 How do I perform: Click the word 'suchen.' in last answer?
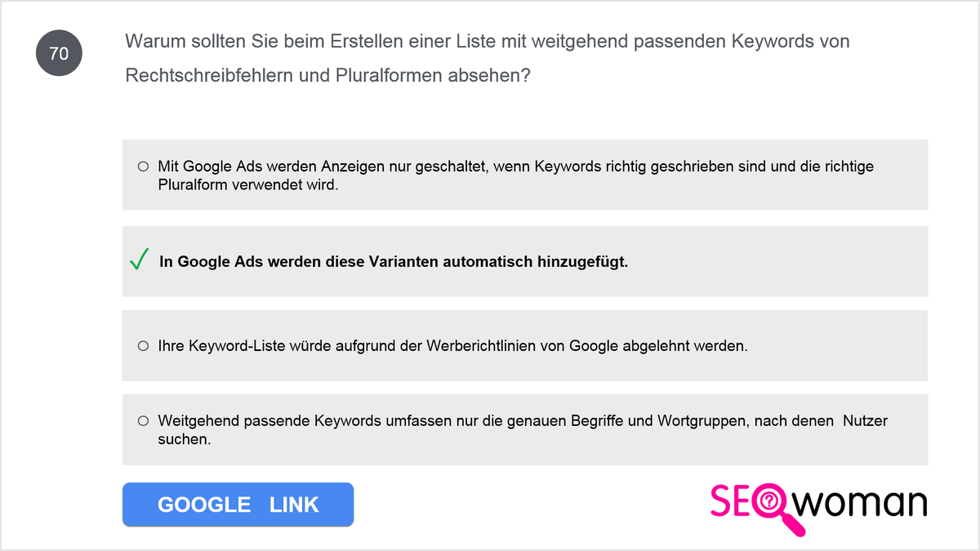pyautogui.click(x=185, y=440)
